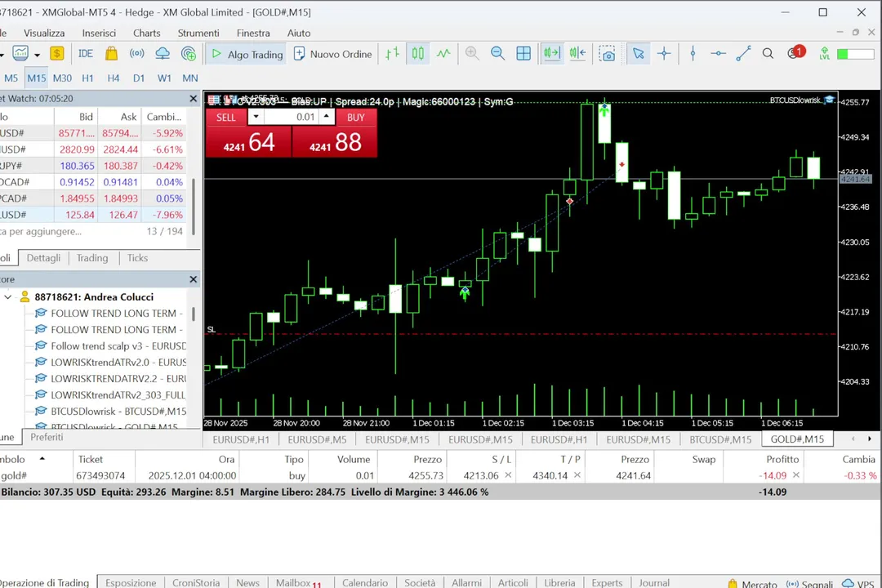This screenshot has height=588, width=882.
Task: Open the one-click trading volume dropdown
Action: 256,117
